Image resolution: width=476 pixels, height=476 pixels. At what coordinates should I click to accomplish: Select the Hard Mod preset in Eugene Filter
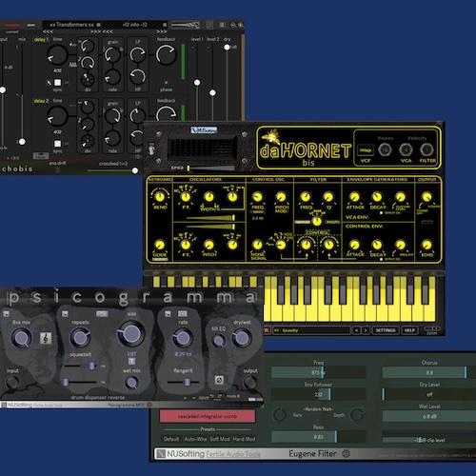[x=244, y=439]
